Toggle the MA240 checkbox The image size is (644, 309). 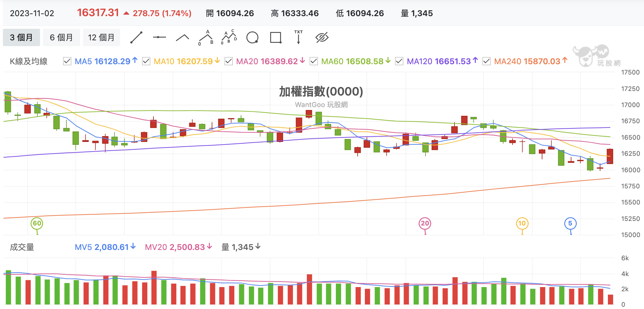click(486, 61)
